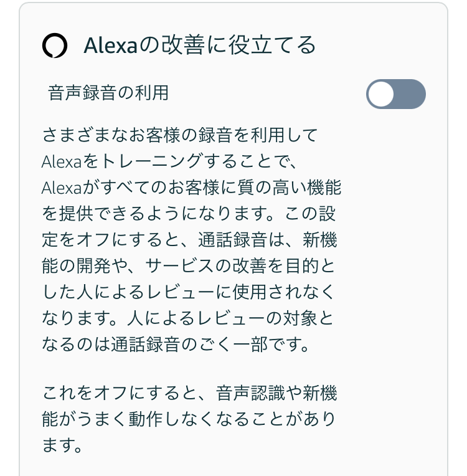Click the line Alexaをトレーニングすることで
The width and height of the screenshot is (467, 476).
tap(169, 161)
